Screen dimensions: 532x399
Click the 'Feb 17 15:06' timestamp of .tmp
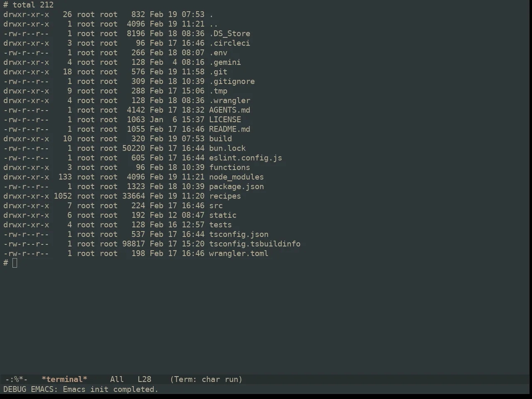(x=177, y=91)
